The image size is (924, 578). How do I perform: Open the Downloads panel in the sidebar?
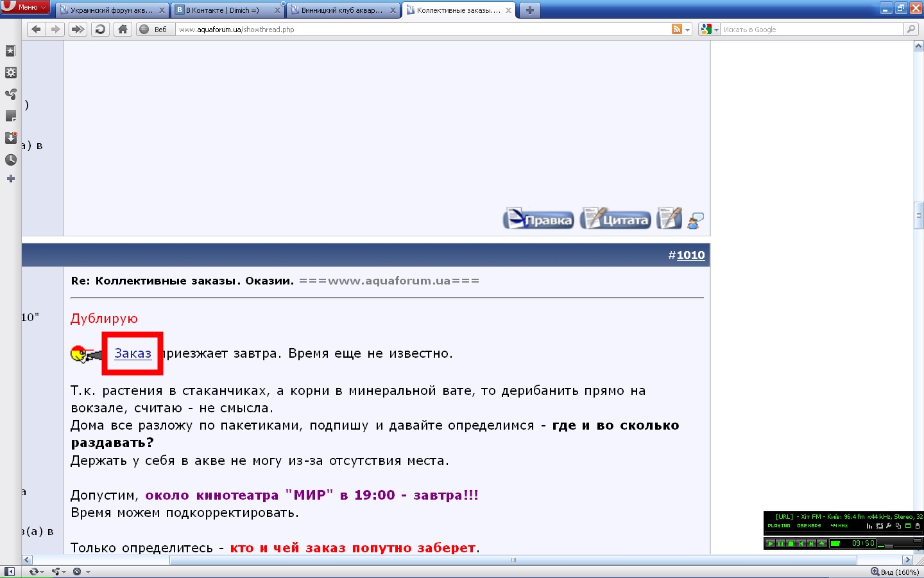tap(10, 137)
